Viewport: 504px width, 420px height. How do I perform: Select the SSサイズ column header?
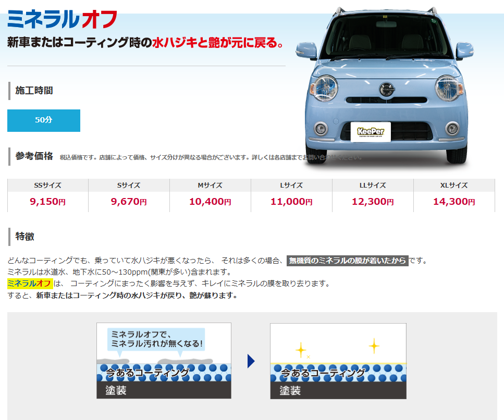[x=48, y=186]
